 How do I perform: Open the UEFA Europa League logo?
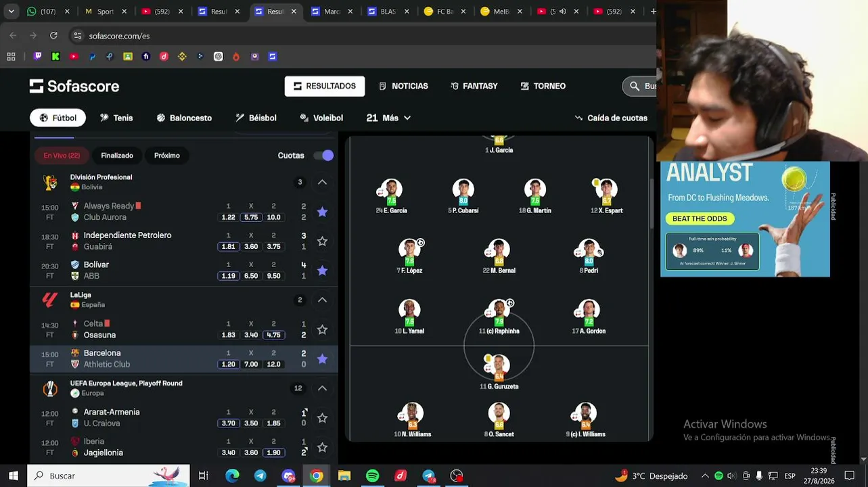point(50,388)
